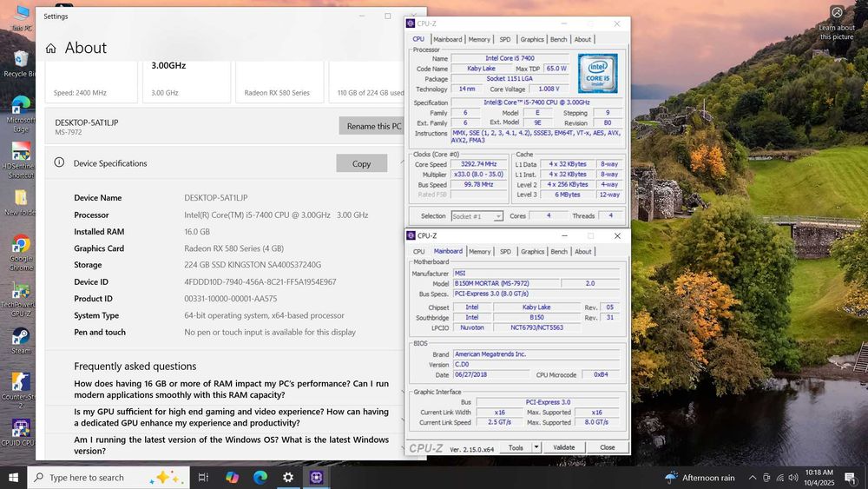
Task: Start Counter-Strike 2 from the desktop icon
Action: (x=21, y=389)
